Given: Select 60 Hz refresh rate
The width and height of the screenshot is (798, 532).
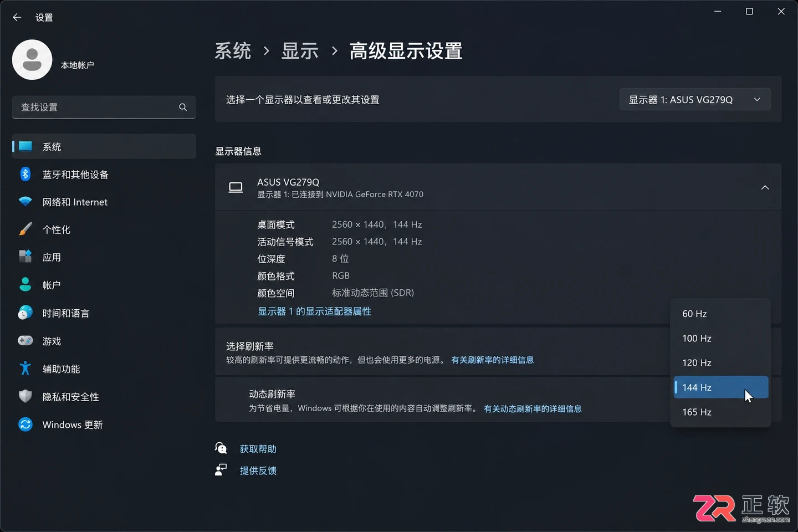Looking at the screenshot, I should [x=721, y=314].
